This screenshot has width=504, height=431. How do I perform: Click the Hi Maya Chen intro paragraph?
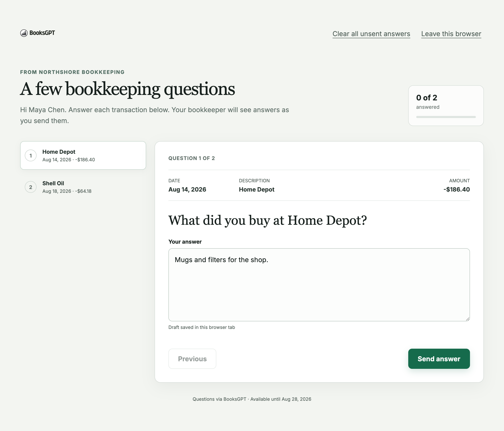coord(155,115)
